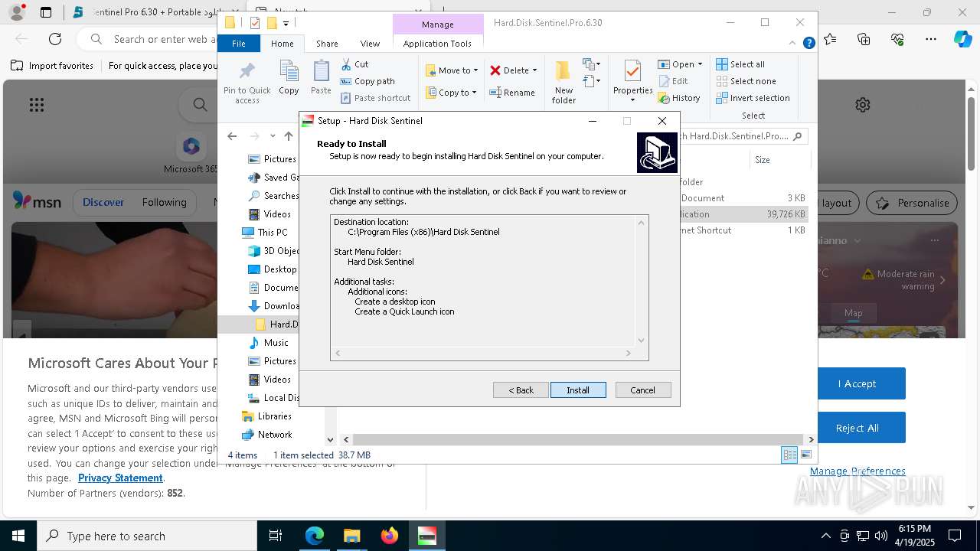This screenshot has width=980, height=551.
Task: Select the Manage contextual tab
Action: pyautogui.click(x=438, y=24)
